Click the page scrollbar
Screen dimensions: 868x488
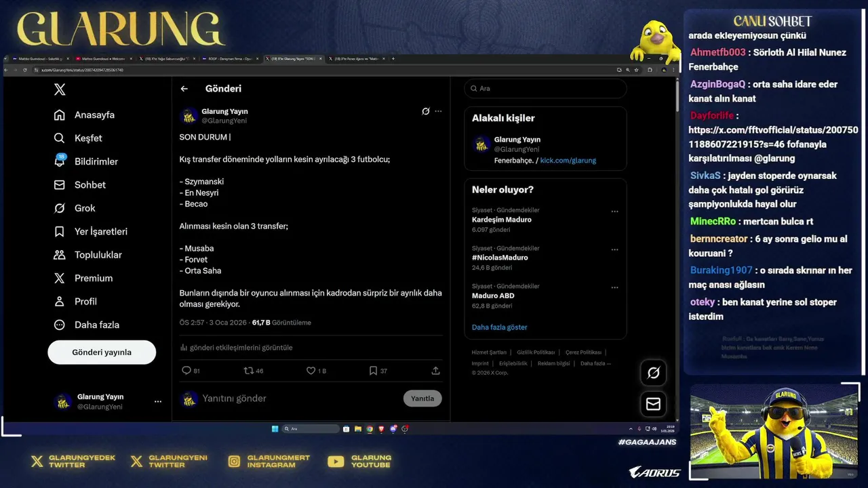676,95
